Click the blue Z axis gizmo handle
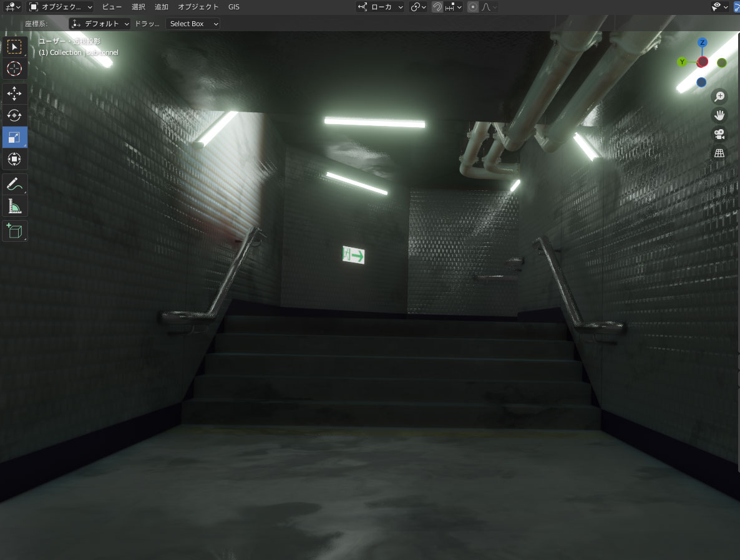The width and height of the screenshot is (740, 560). 703,42
